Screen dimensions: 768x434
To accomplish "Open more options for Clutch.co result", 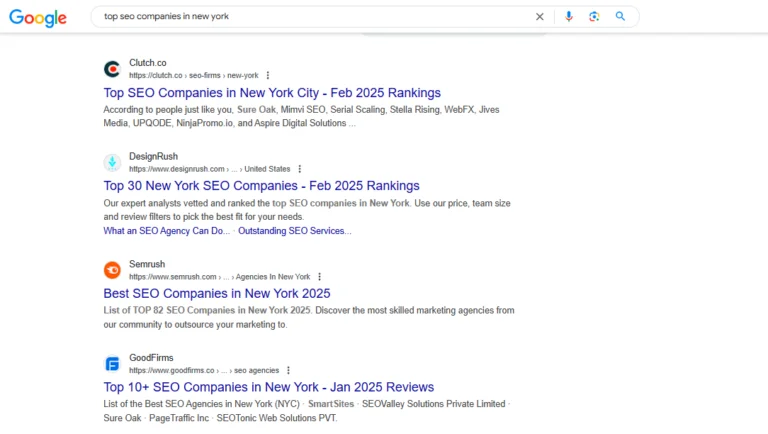I will click(268, 75).
